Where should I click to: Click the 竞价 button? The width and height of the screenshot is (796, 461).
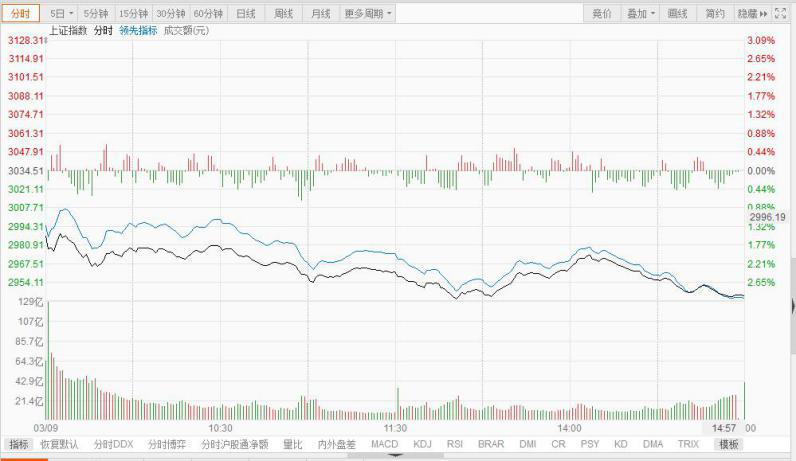point(602,14)
